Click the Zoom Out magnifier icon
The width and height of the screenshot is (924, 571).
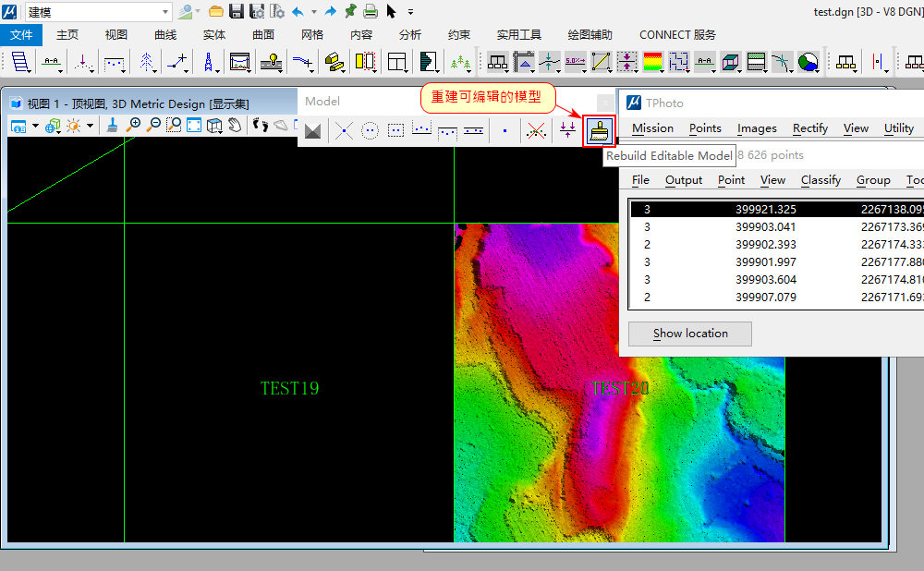(153, 125)
